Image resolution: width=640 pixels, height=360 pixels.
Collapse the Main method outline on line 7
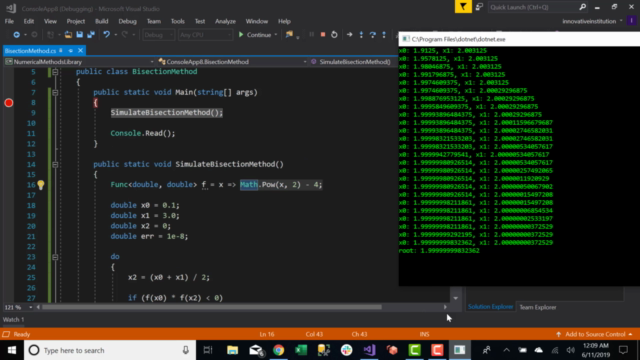pos(55,93)
